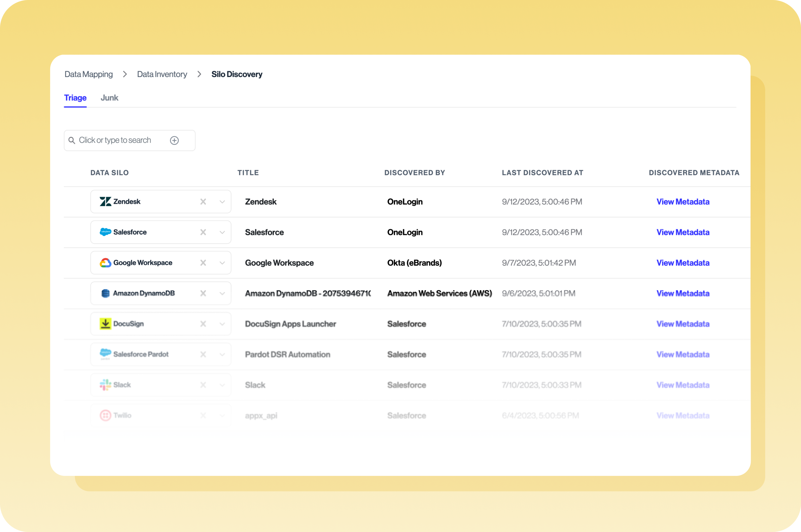View Metadata for Pardot DSR Automation row

tap(683, 354)
